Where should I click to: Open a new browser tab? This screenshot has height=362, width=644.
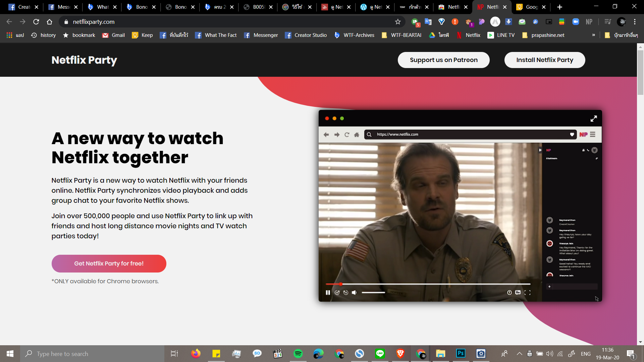pyautogui.click(x=559, y=7)
